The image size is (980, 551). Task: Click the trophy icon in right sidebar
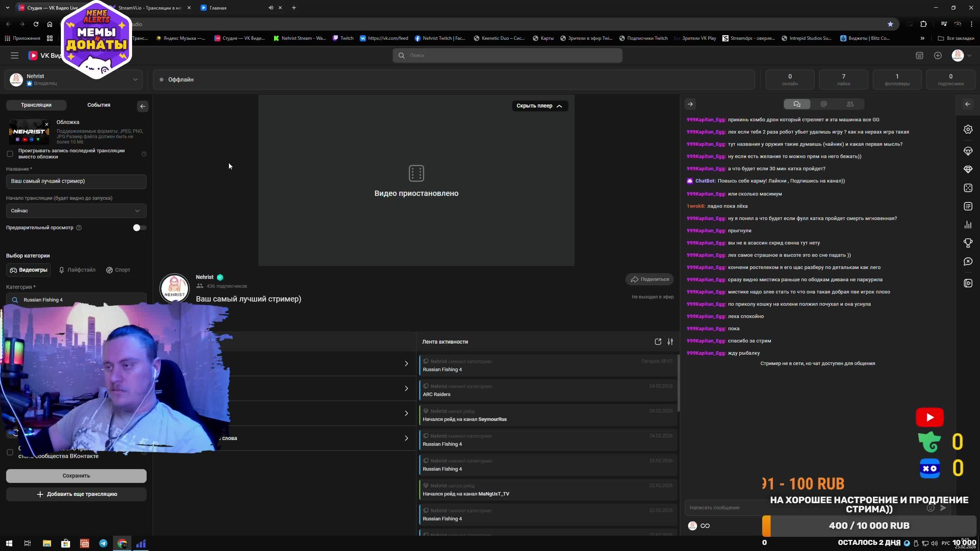[x=968, y=243]
